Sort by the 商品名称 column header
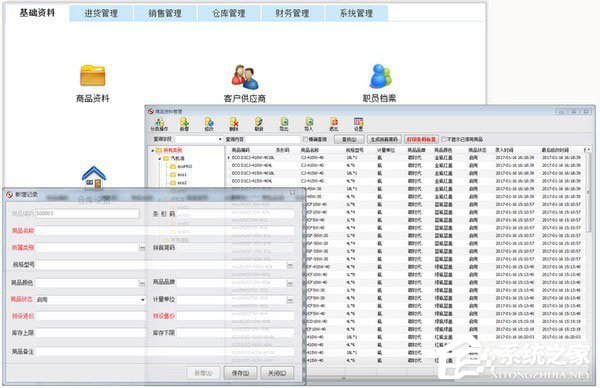The height and width of the screenshot is (388, 600). [x=309, y=150]
